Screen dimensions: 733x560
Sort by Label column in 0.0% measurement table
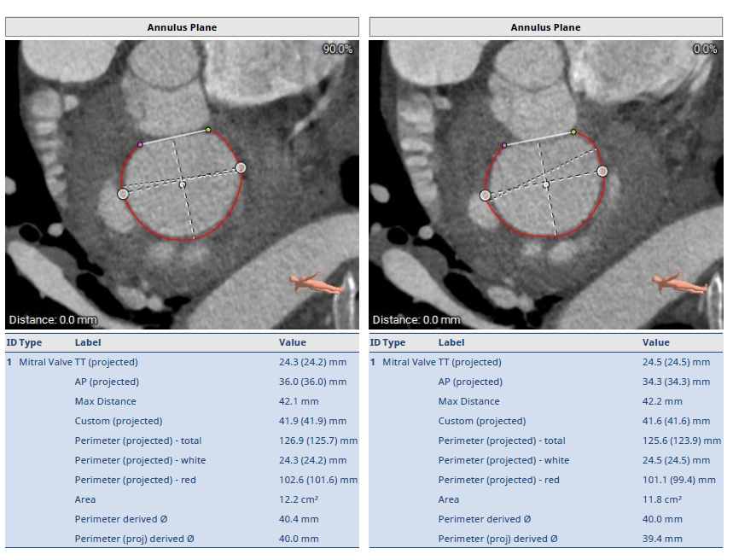tap(451, 342)
